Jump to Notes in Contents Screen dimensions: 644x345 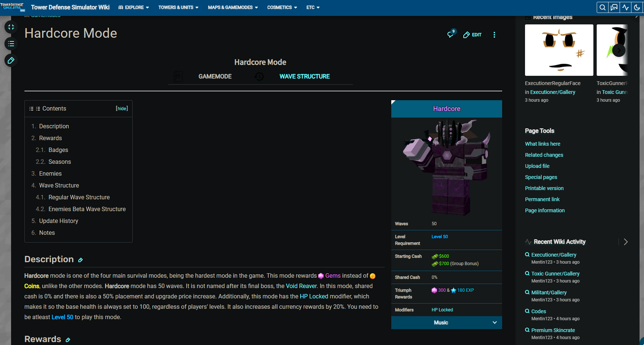[x=47, y=233]
